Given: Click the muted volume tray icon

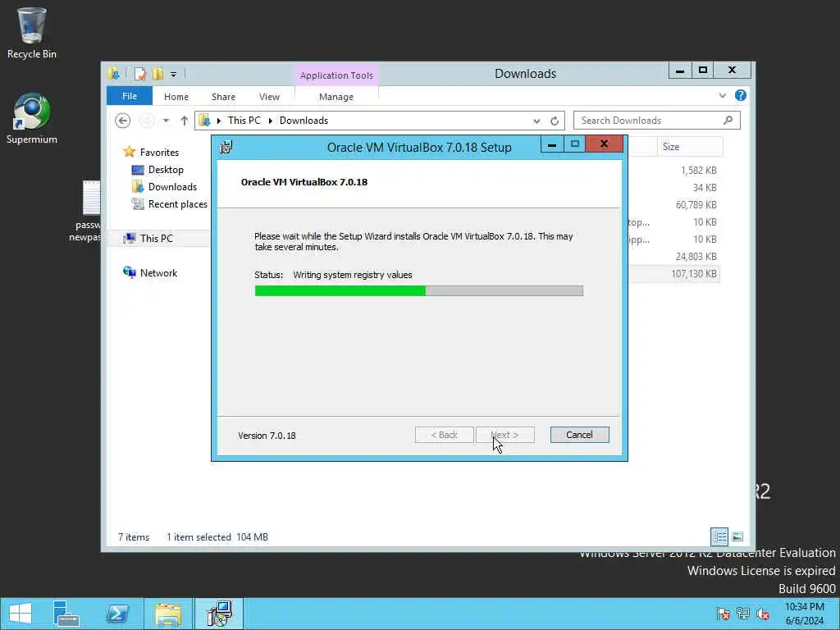Looking at the screenshot, I should [763, 614].
